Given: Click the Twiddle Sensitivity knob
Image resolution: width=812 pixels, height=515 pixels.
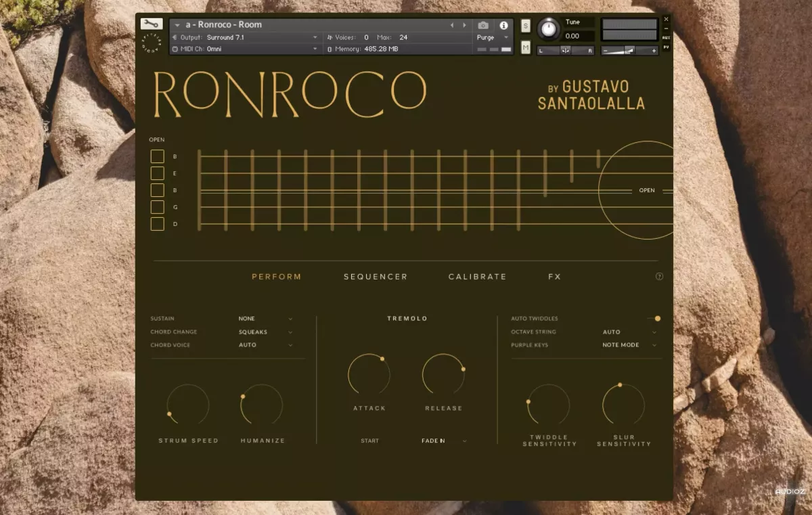Looking at the screenshot, I should tap(549, 405).
